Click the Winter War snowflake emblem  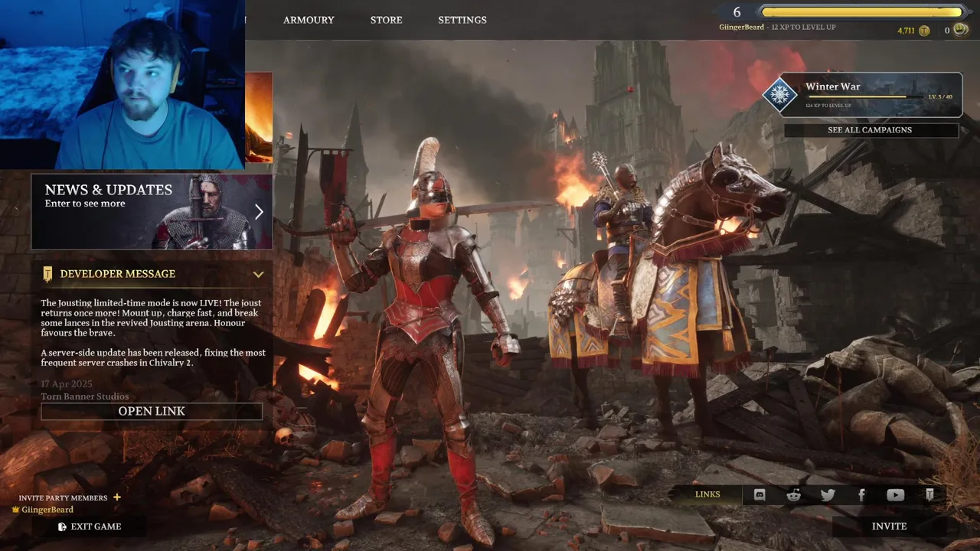point(779,95)
